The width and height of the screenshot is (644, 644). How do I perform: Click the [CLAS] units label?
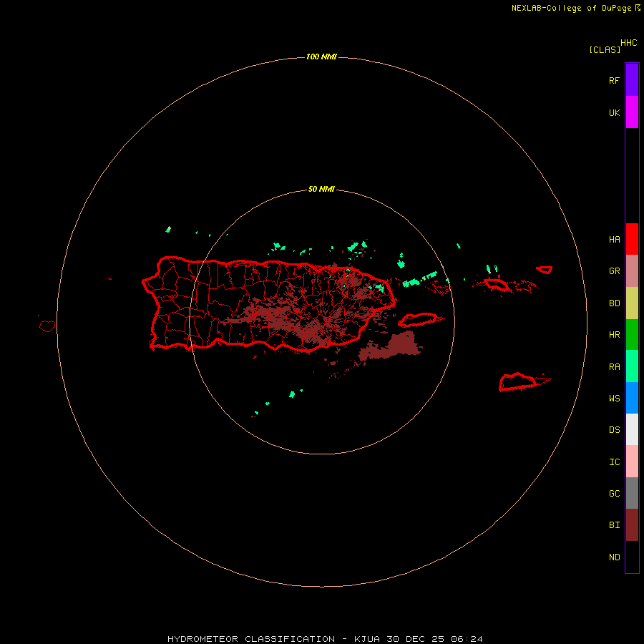point(605,50)
